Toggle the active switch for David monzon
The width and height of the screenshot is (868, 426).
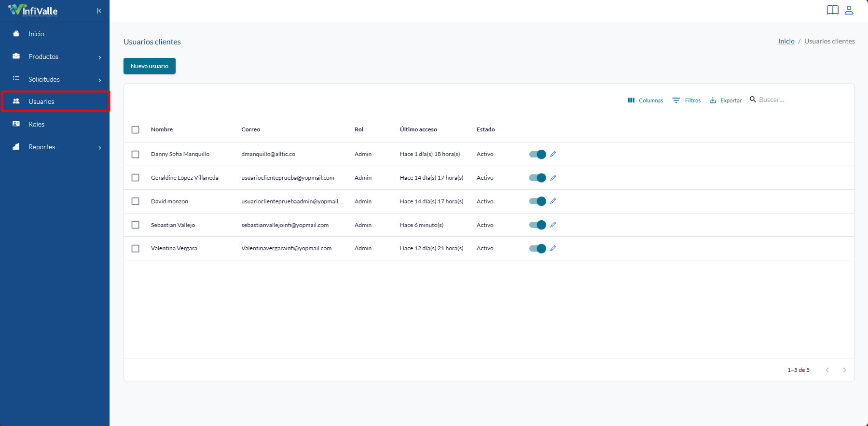coord(537,201)
